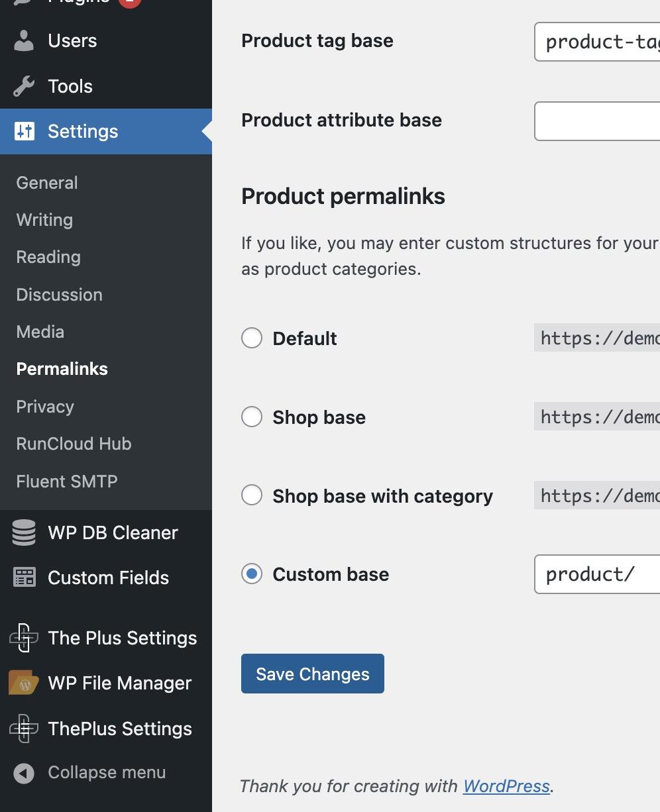Select the Custom base option
This screenshot has width=660, height=812.
[252, 574]
